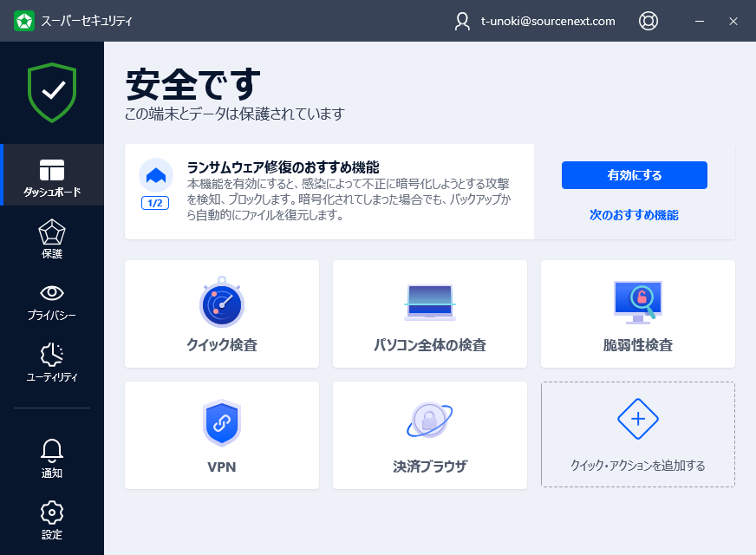Open the プライバシー eye sidebar section
The width and height of the screenshot is (756, 555).
coord(52,303)
